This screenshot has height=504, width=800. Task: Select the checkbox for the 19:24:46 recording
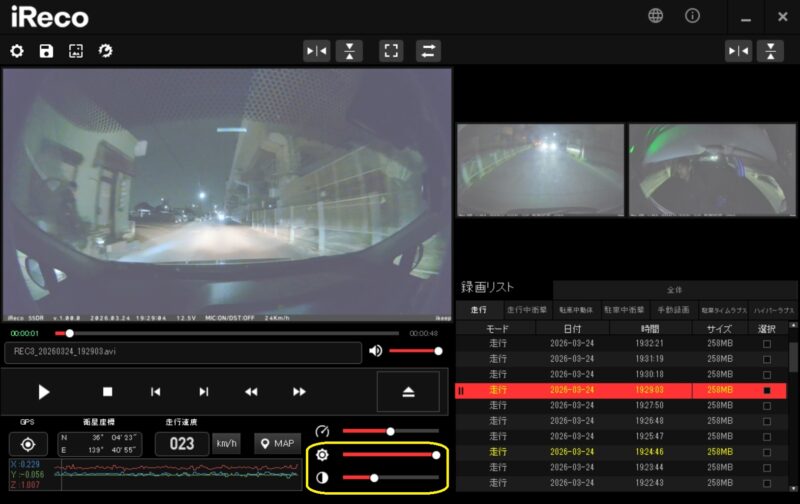tap(767, 452)
